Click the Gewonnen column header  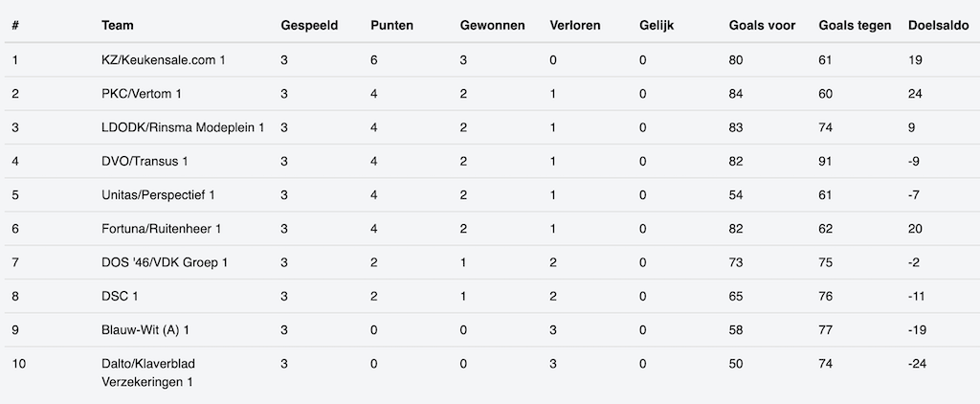[x=492, y=26]
